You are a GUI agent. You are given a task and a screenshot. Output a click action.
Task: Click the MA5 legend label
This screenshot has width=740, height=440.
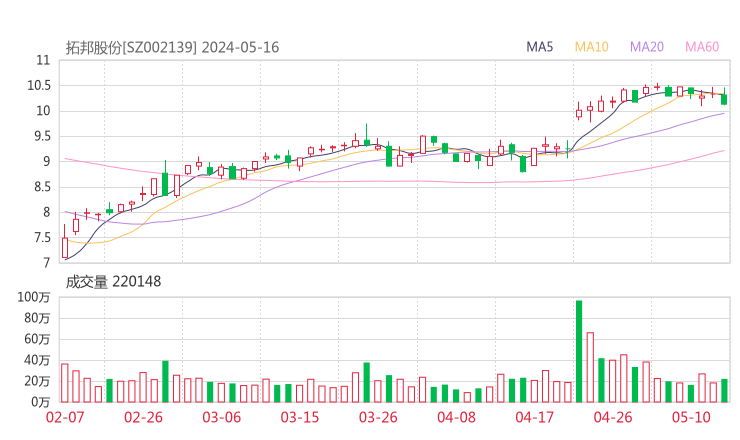539,47
